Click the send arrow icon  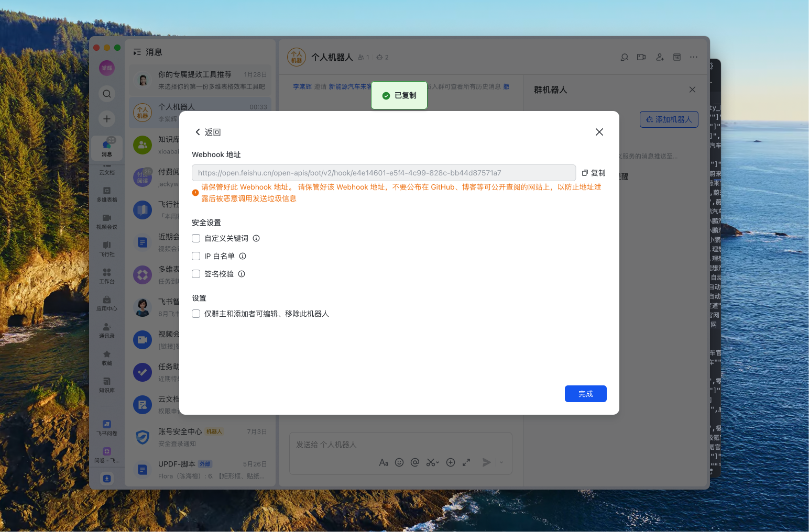487,462
